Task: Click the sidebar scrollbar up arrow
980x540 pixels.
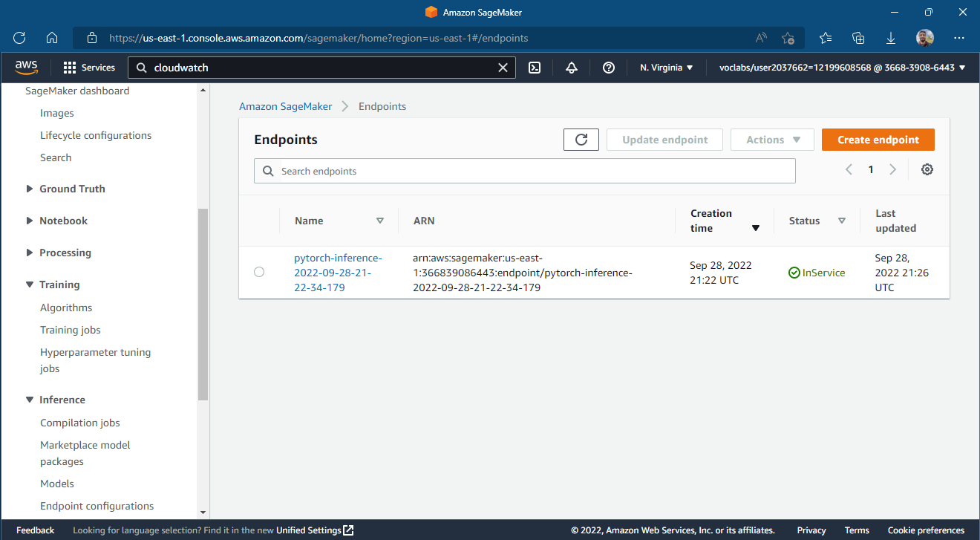Action: [x=203, y=90]
